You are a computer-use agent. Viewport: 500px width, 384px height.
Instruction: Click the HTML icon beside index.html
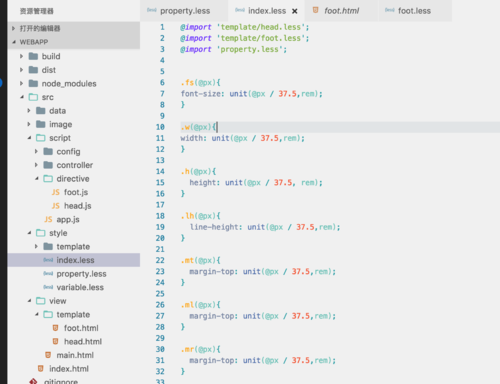click(x=41, y=369)
